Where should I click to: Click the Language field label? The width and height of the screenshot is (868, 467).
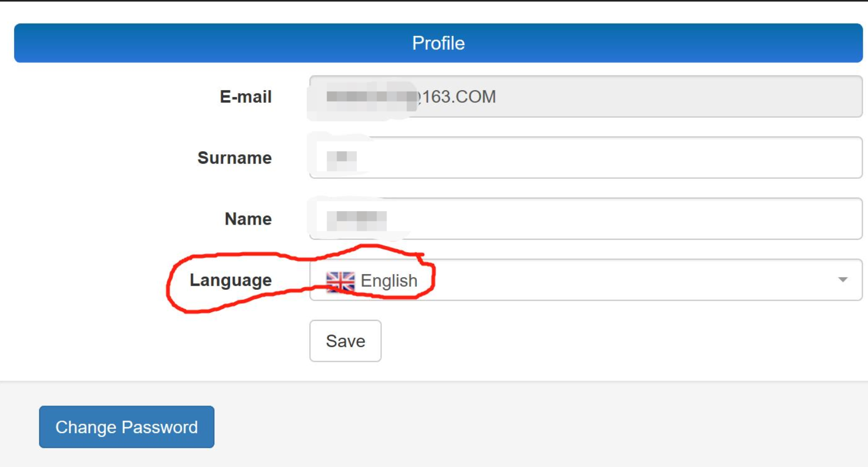(x=231, y=280)
